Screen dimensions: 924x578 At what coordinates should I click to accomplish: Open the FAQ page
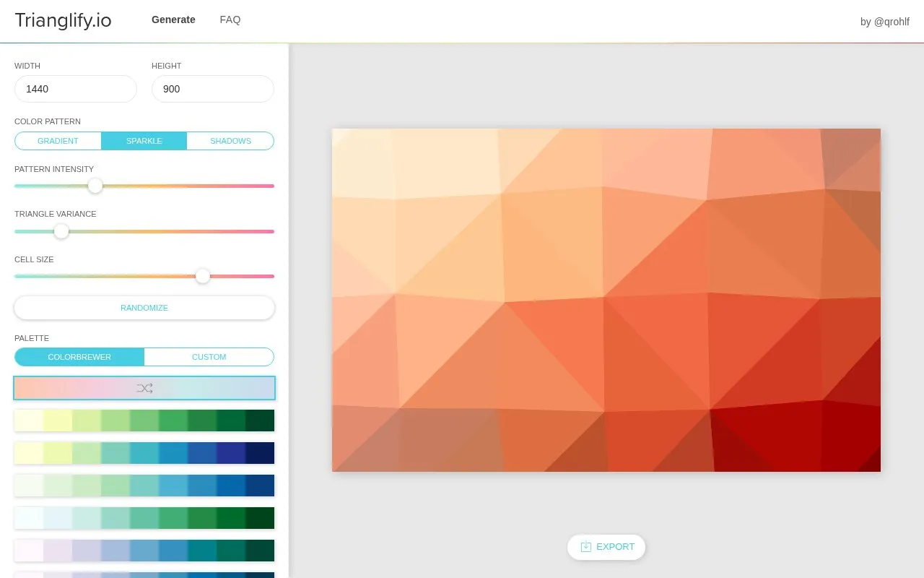pyautogui.click(x=230, y=20)
